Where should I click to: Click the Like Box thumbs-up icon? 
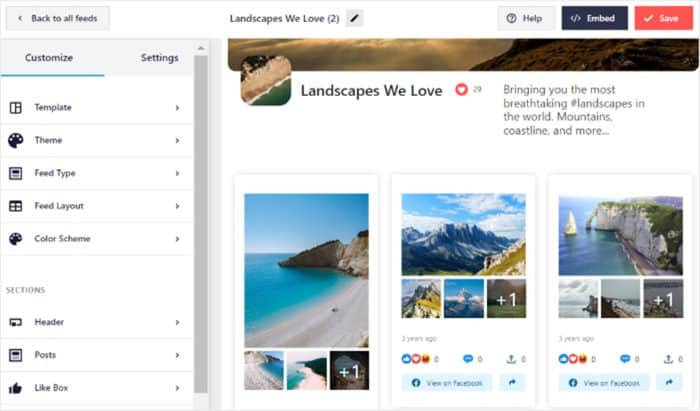(15, 388)
